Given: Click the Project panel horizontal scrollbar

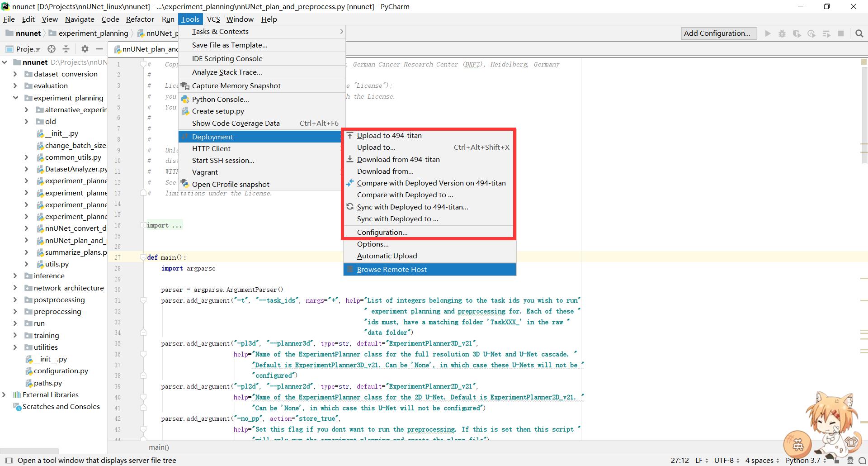Looking at the screenshot, I should [x=29, y=451].
